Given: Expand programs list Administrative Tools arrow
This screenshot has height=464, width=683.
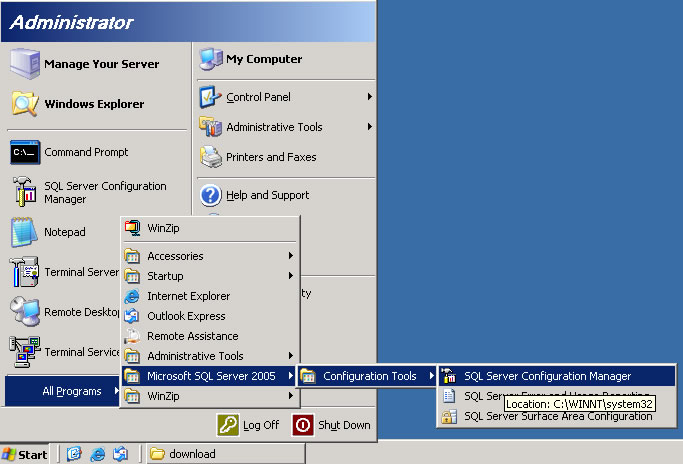Looking at the screenshot, I should coord(291,356).
